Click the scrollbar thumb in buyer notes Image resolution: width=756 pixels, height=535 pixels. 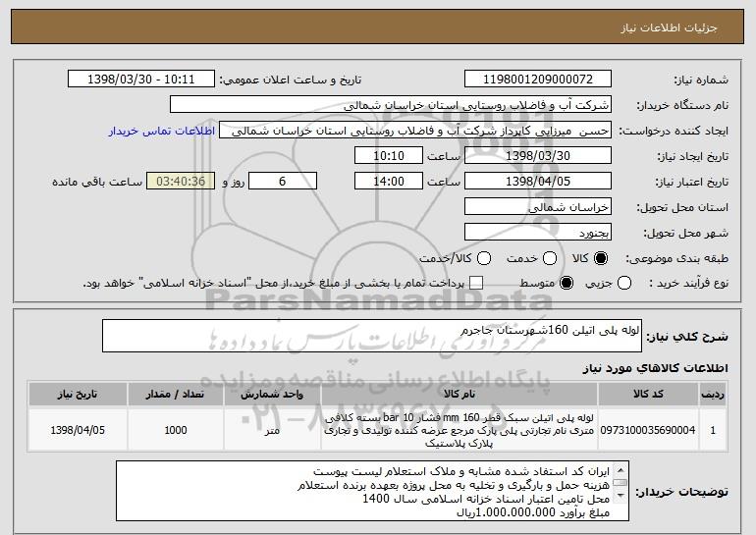(621, 482)
